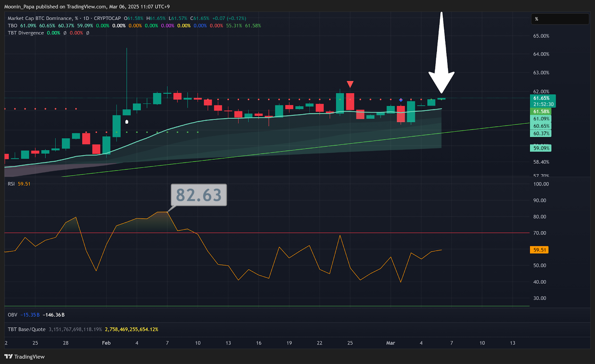This screenshot has width=595, height=364.
Task: Click the large white arrow annotation
Action: 441,56
